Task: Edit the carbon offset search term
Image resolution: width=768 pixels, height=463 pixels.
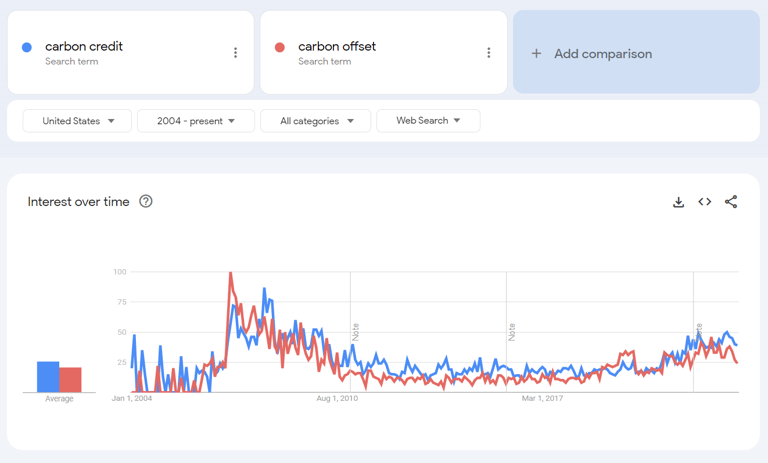Action: [x=337, y=47]
